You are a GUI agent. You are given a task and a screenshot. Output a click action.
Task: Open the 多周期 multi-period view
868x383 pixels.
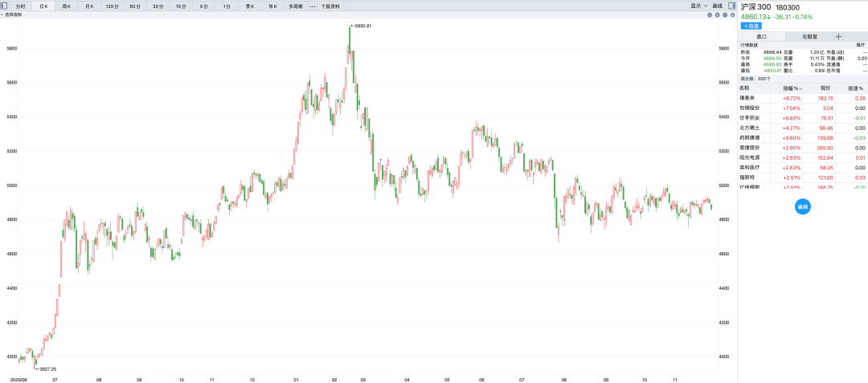pos(296,6)
